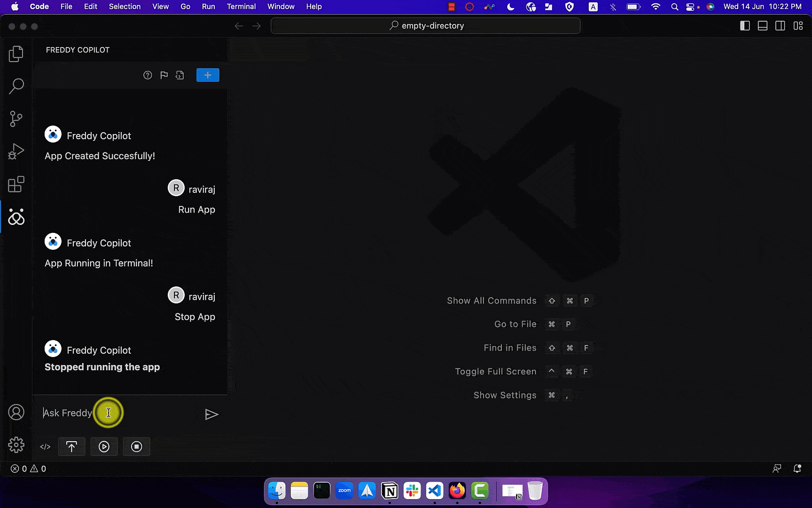The width and height of the screenshot is (812, 508).
Task: Send the message to Freddy
Action: 212,414
